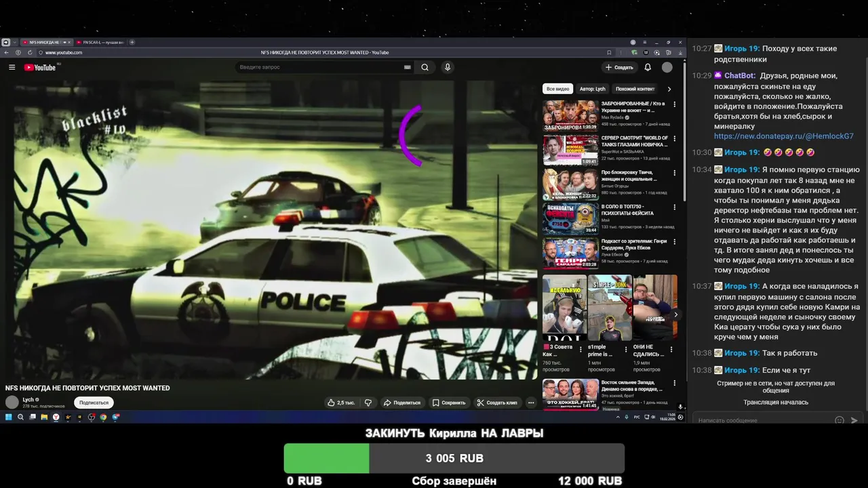Switch to the FN SCAR-L browser tab
The width and height of the screenshot is (868, 488).
coord(100,42)
